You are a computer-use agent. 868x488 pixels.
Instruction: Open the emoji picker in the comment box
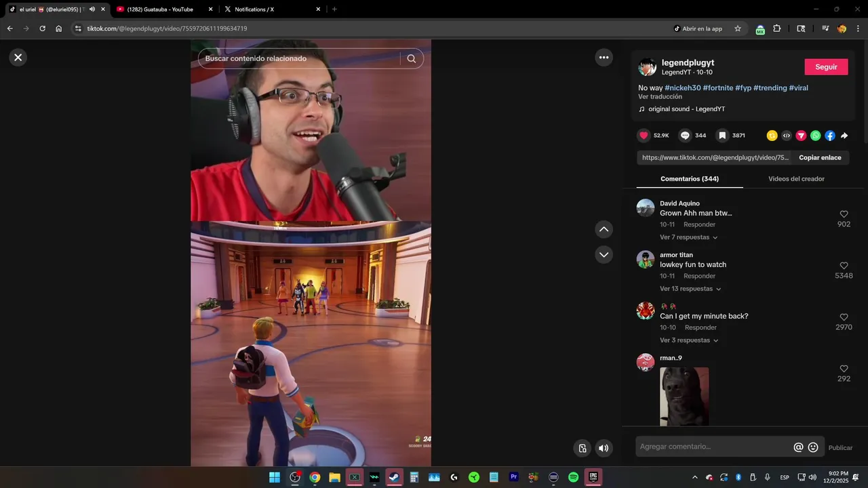pyautogui.click(x=813, y=447)
